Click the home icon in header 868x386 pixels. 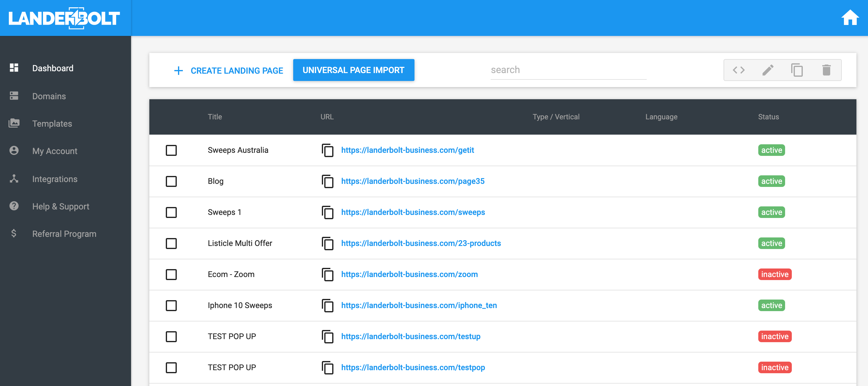click(x=849, y=17)
